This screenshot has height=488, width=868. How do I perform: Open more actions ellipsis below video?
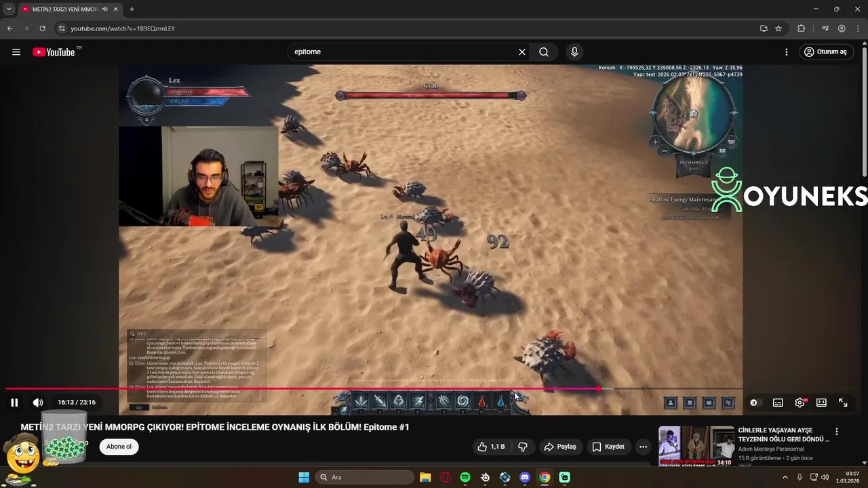coord(643,447)
